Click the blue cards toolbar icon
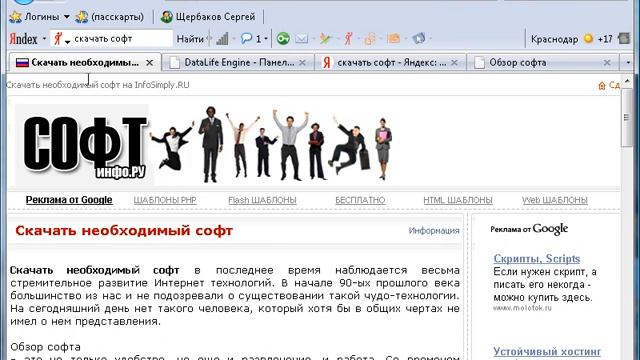 click(419, 39)
